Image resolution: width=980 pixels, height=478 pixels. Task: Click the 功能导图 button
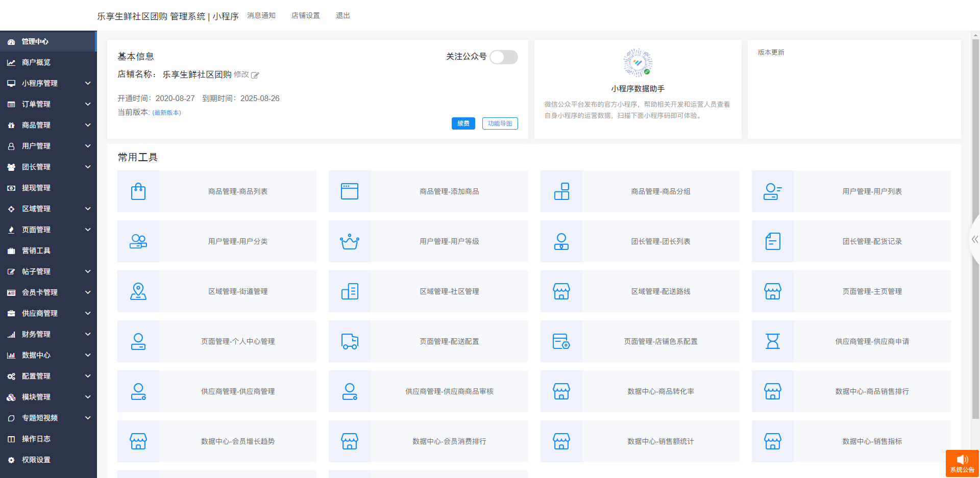[x=500, y=123]
